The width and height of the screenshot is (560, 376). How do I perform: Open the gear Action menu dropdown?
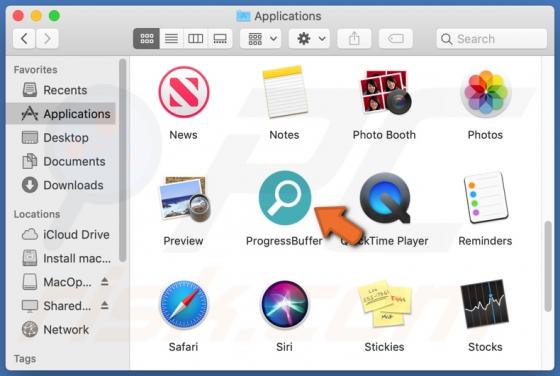pos(309,39)
